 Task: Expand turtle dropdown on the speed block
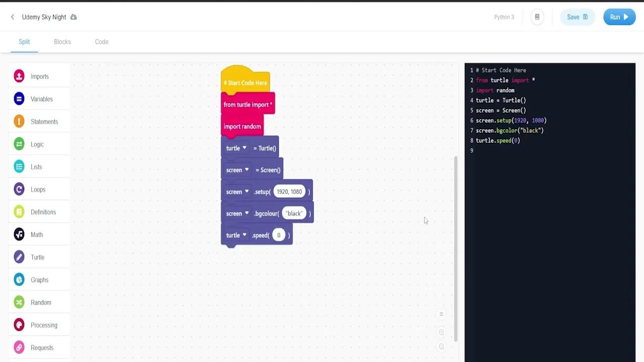point(245,235)
